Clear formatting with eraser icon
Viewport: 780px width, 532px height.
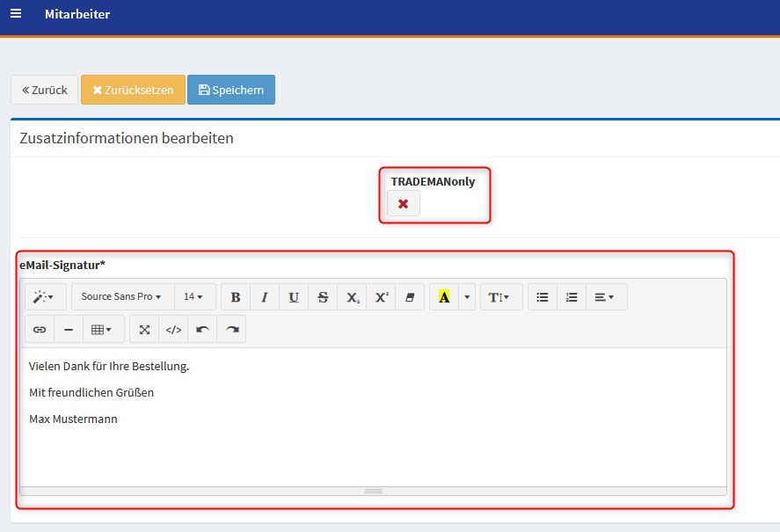(x=409, y=297)
